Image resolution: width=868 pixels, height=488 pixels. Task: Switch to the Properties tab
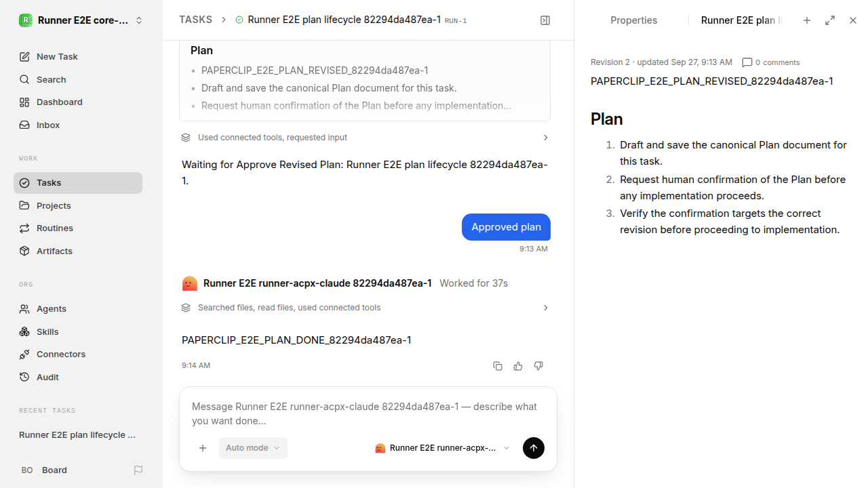(634, 20)
